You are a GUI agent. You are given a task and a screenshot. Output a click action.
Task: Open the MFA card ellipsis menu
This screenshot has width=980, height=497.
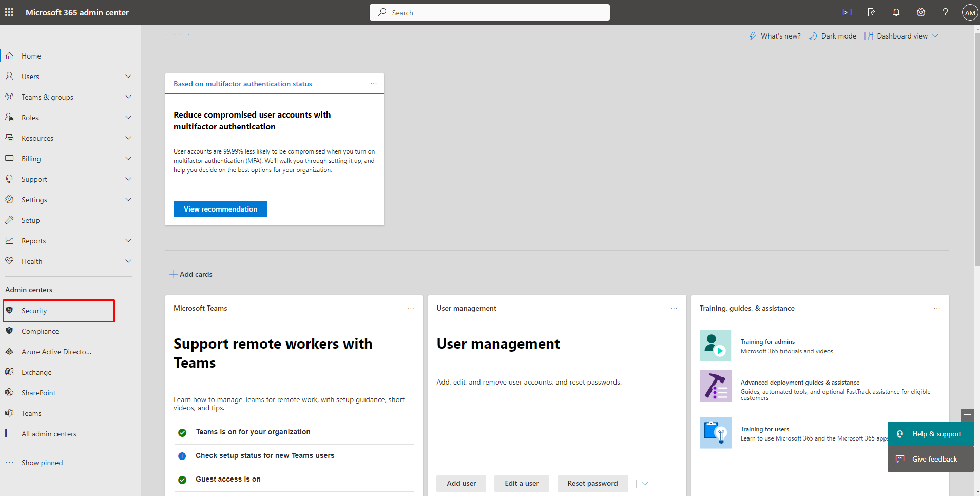374,84
